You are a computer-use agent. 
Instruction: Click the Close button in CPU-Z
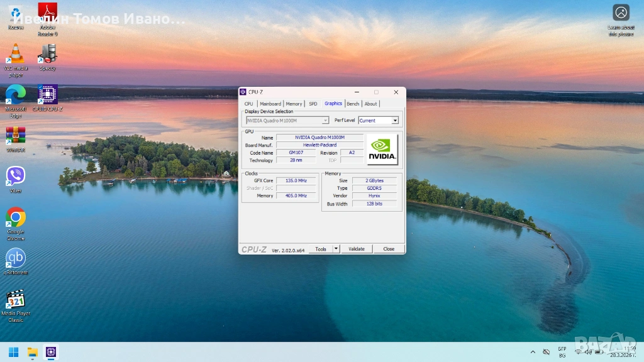[389, 249]
